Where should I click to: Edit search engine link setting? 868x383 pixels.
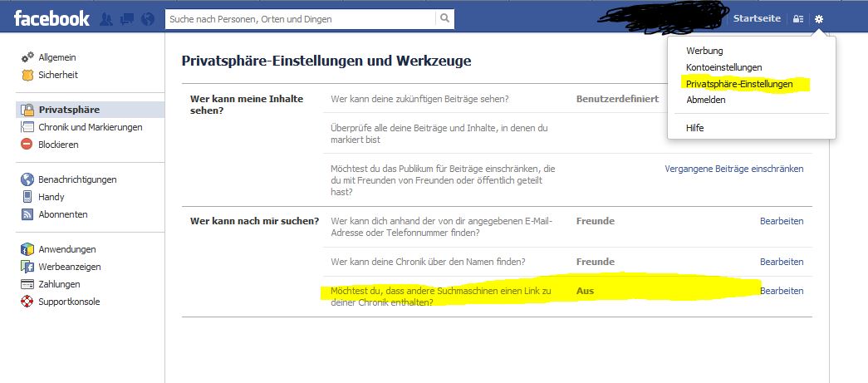(x=782, y=291)
